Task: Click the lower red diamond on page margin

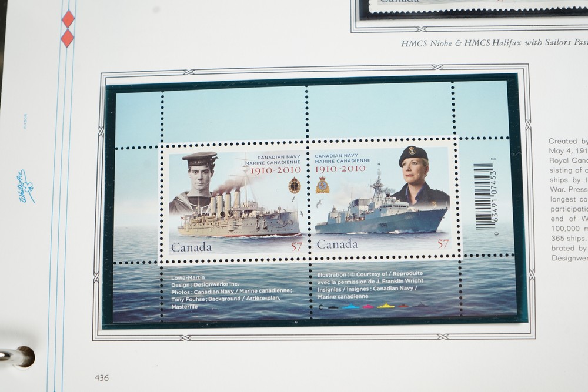Action: [68, 38]
